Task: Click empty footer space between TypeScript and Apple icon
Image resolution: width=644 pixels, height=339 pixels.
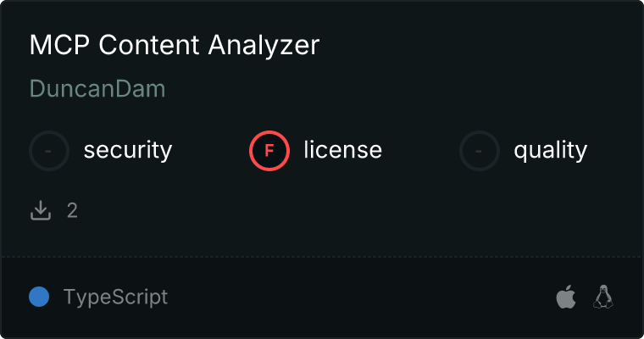Action: click(356, 297)
